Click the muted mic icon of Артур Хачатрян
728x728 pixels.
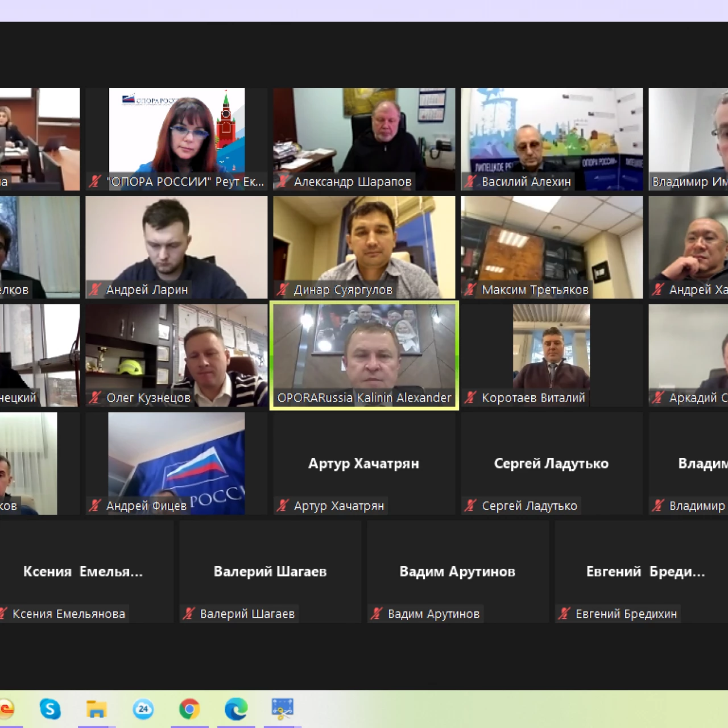coord(283,506)
